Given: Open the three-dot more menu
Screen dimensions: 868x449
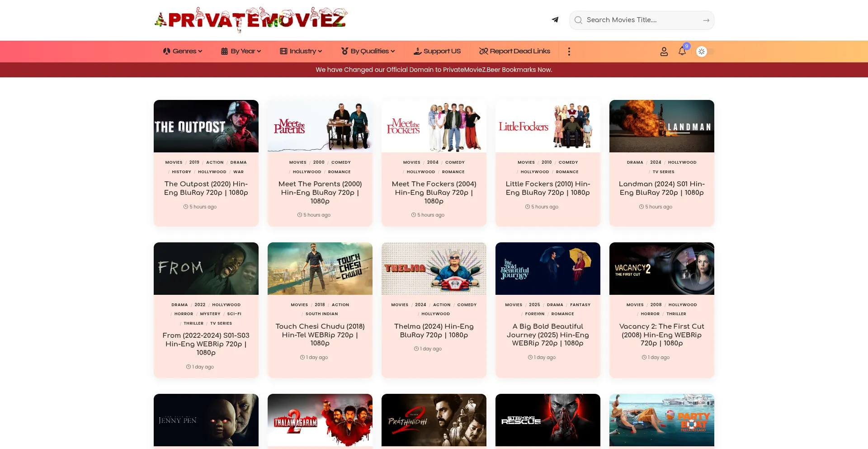Looking at the screenshot, I should 569,52.
